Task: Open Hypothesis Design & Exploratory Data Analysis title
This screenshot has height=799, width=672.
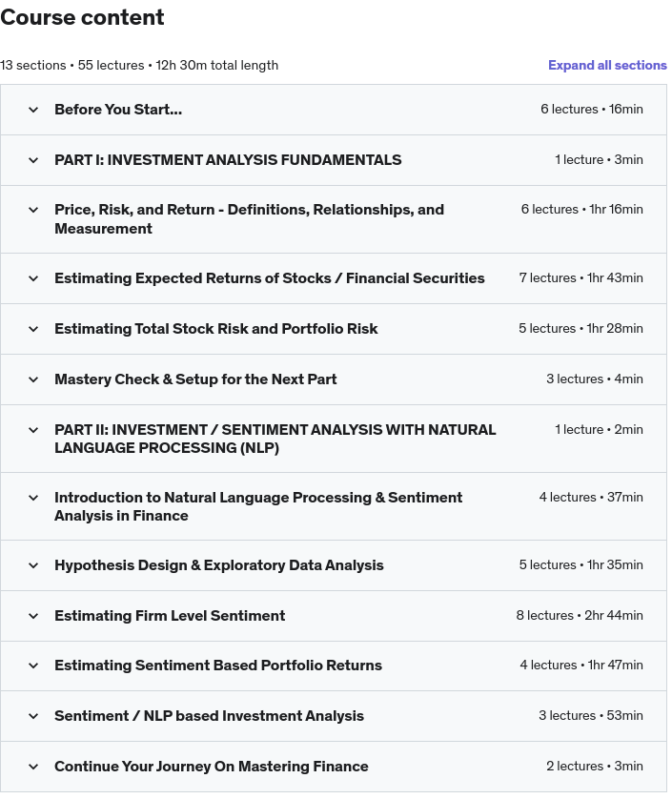Action: [219, 565]
